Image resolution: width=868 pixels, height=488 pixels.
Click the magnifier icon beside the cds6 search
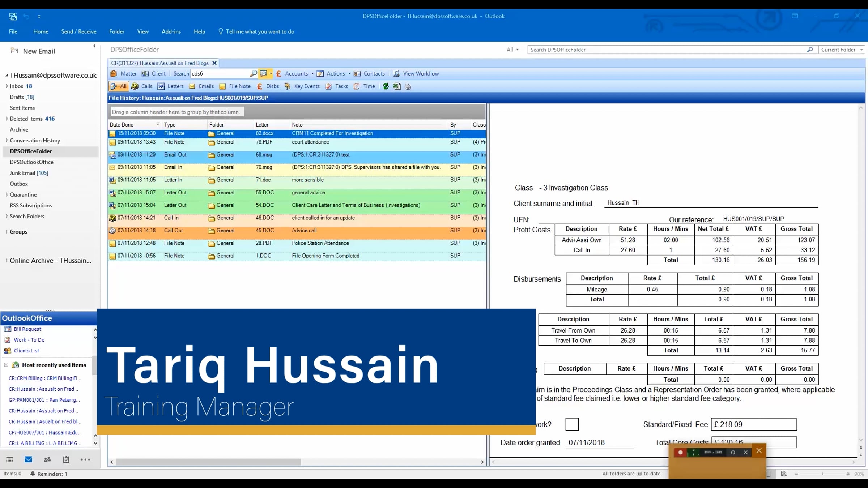[x=253, y=73]
